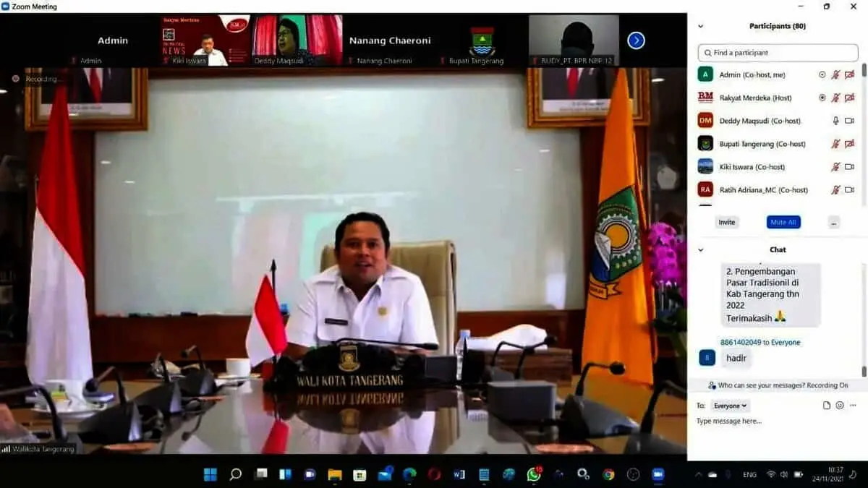
Task: Open the Zoom icon in the taskbar
Action: pos(658,474)
